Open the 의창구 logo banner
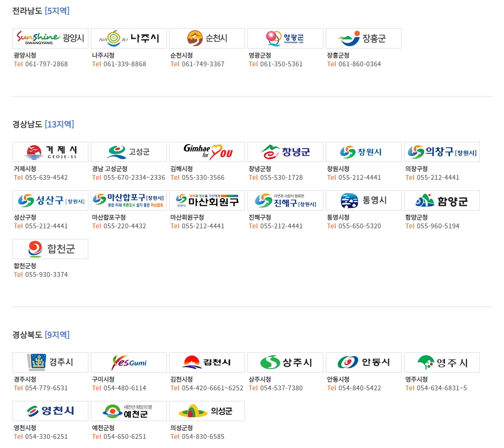 [442, 152]
